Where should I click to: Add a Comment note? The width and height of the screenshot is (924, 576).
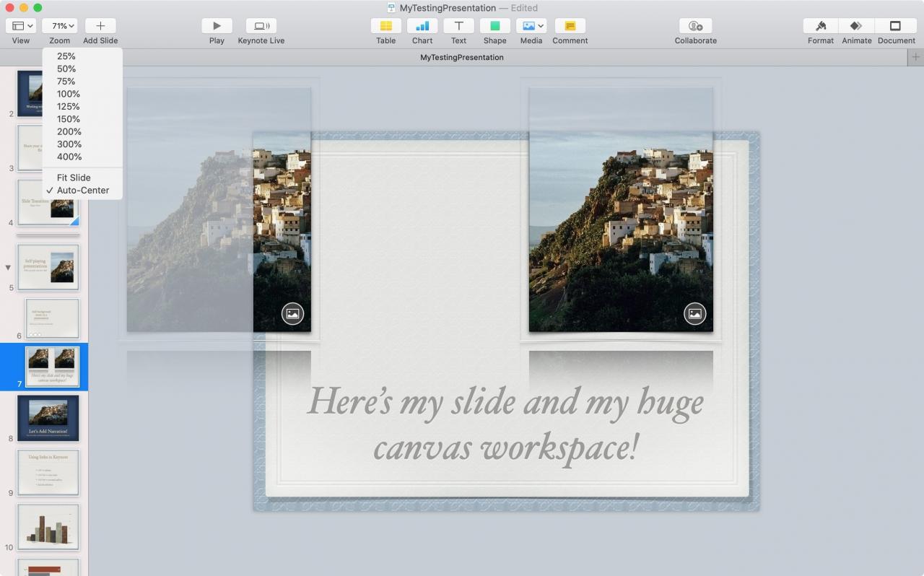pyautogui.click(x=570, y=26)
